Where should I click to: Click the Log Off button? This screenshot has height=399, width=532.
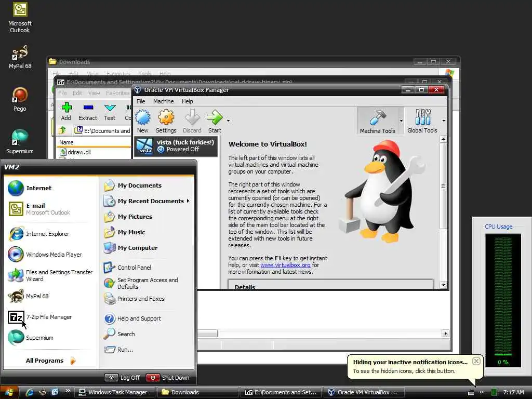[123, 378]
